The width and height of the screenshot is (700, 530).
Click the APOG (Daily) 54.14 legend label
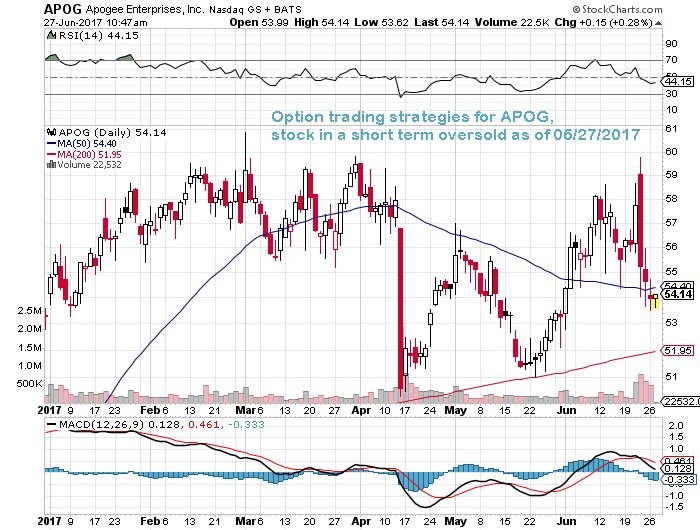(112, 133)
